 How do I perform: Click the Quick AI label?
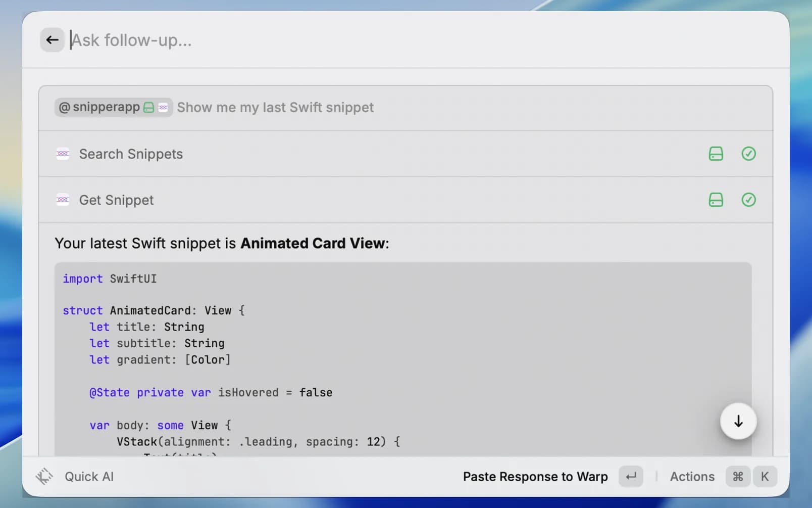pyautogui.click(x=89, y=477)
